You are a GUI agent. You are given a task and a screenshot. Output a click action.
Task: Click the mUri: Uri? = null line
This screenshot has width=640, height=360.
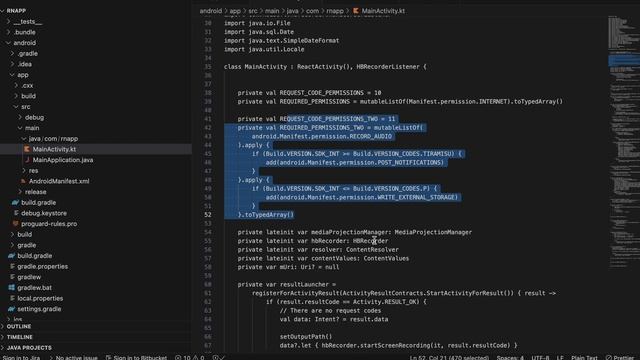(288, 267)
